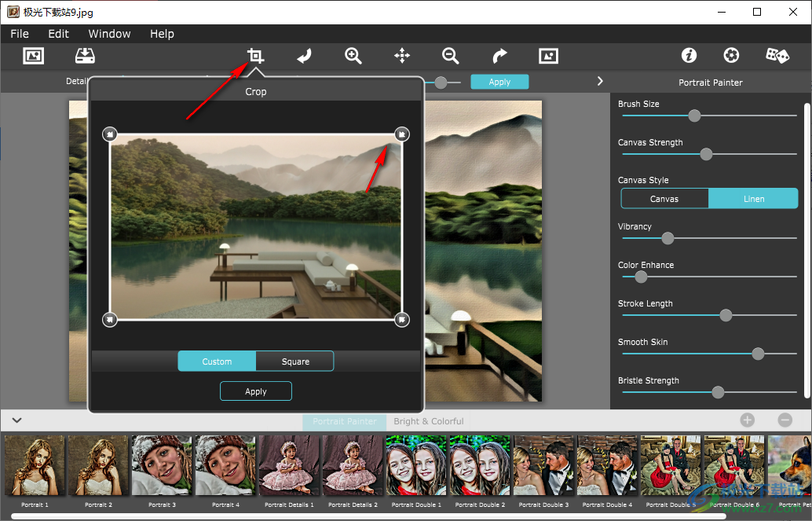Select Portrait Double 1 preset

coord(416,465)
